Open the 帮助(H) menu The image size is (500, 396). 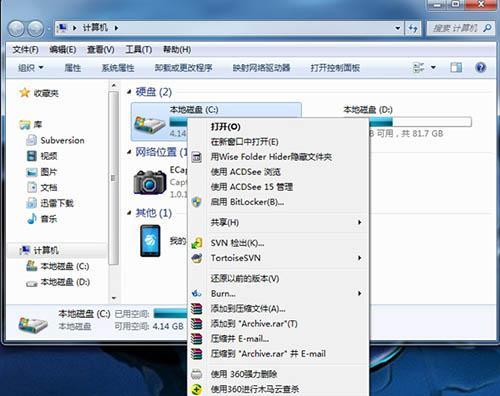tap(177, 50)
